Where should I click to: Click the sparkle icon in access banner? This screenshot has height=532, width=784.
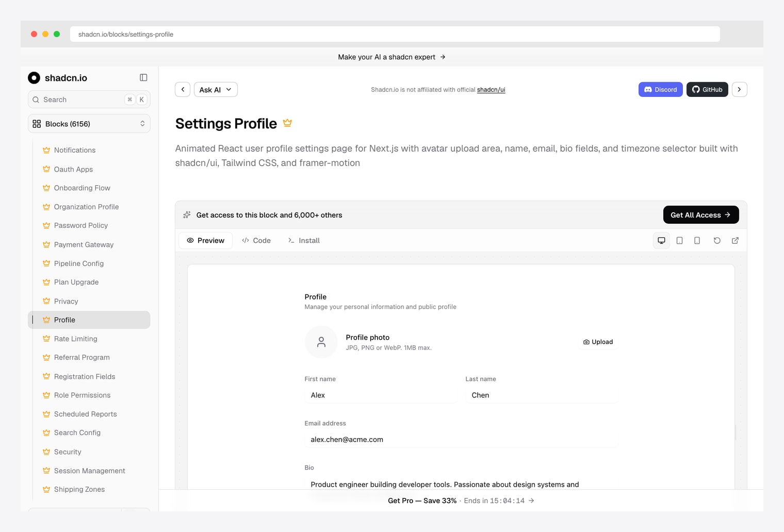click(x=187, y=215)
